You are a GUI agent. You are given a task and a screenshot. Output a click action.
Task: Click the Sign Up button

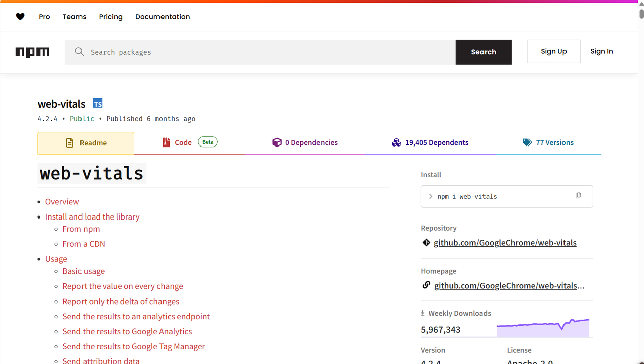pos(554,51)
